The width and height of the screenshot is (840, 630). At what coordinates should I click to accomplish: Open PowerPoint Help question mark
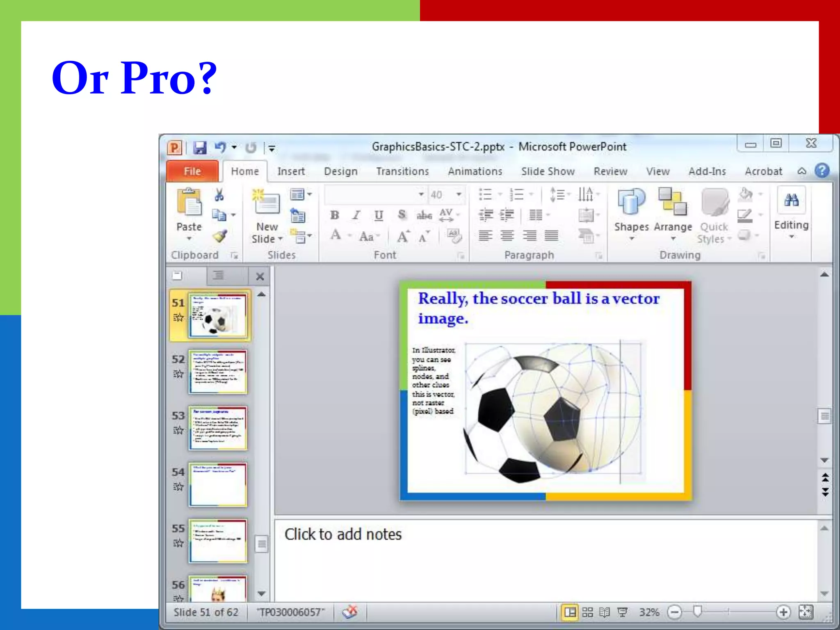822,171
